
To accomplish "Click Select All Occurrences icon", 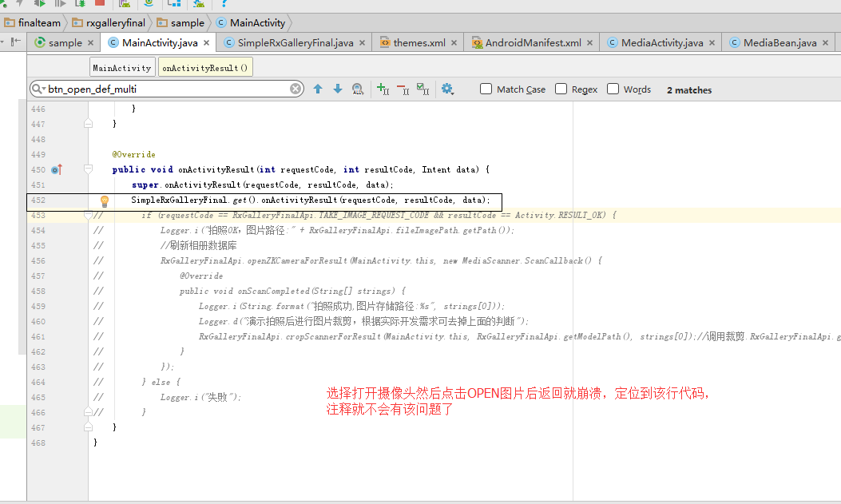I will click(x=422, y=89).
